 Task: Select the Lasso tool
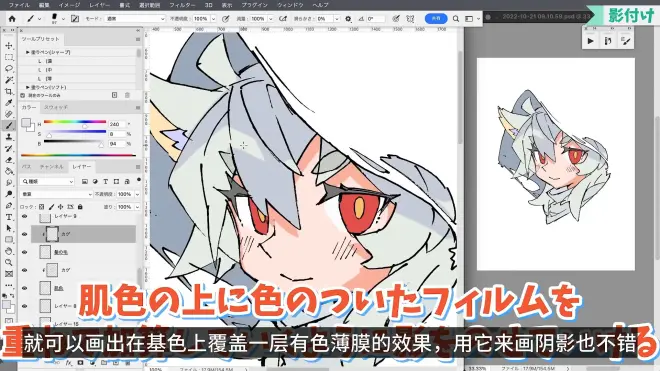[9, 68]
